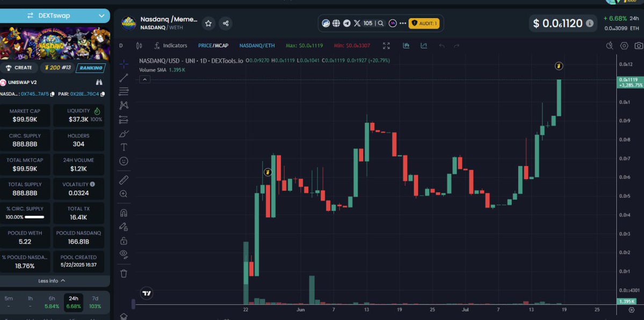The width and height of the screenshot is (644, 320).
Task: Collapse details with Less info
Action: tap(52, 281)
